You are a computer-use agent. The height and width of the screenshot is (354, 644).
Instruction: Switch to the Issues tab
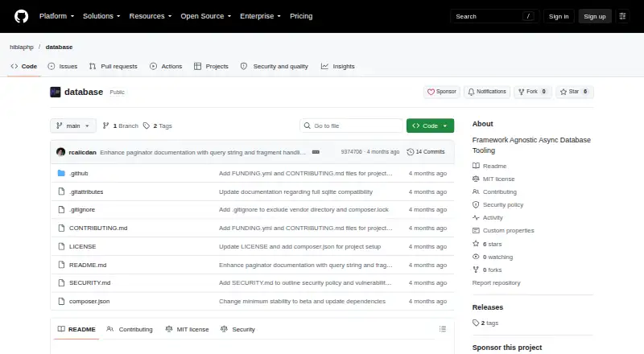(63, 66)
